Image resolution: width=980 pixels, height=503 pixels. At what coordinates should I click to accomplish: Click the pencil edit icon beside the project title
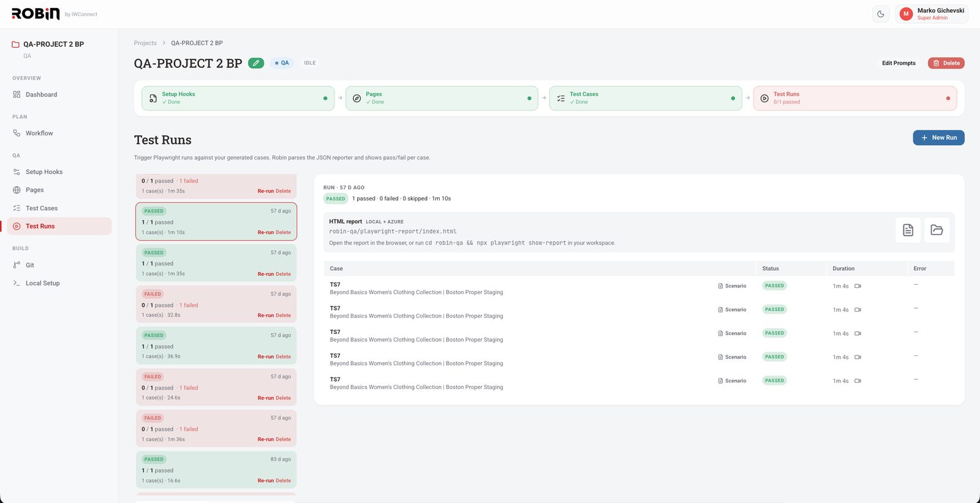tap(256, 63)
